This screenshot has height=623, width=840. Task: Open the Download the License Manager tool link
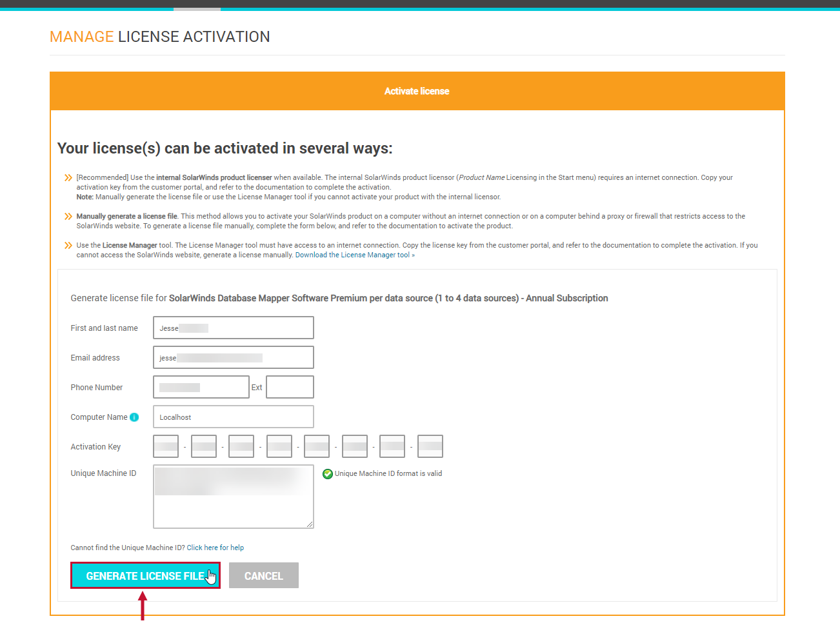[x=355, y=255]
